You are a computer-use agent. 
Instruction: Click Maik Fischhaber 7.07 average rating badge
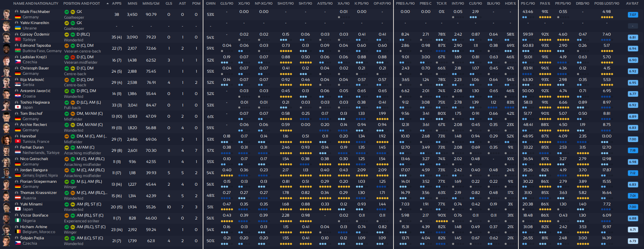632,15
